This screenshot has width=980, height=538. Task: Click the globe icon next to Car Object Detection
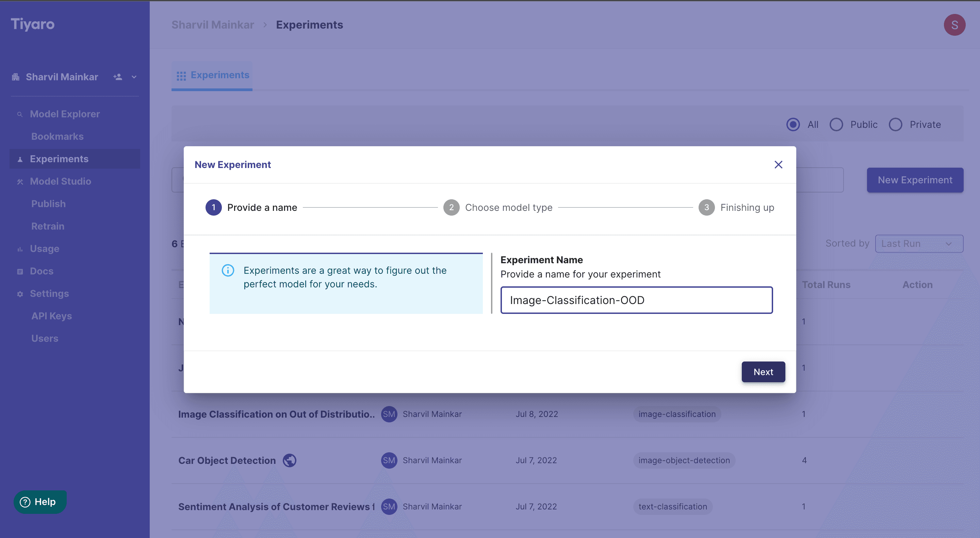click(x=289, y=460)
